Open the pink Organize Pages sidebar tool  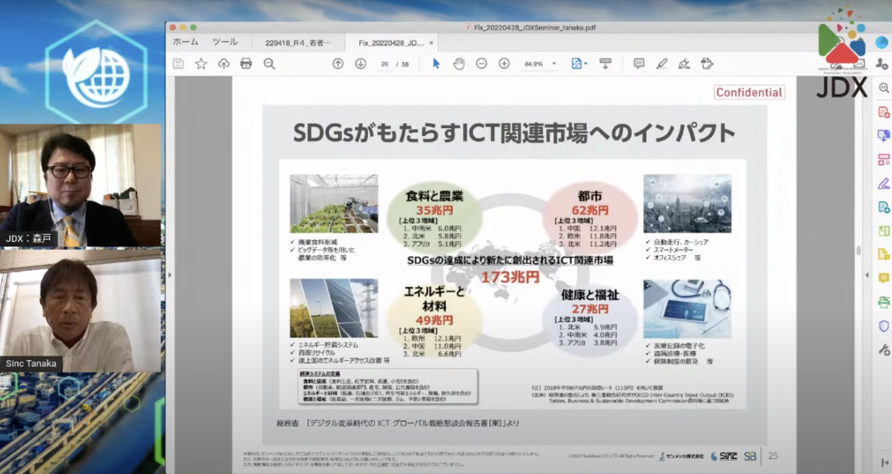pos(883,159)
